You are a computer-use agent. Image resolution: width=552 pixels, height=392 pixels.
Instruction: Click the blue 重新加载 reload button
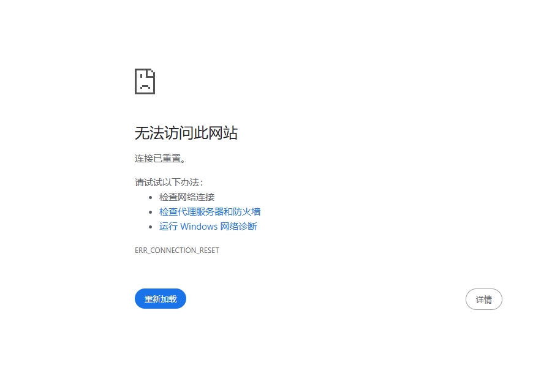tap(160, 299)
